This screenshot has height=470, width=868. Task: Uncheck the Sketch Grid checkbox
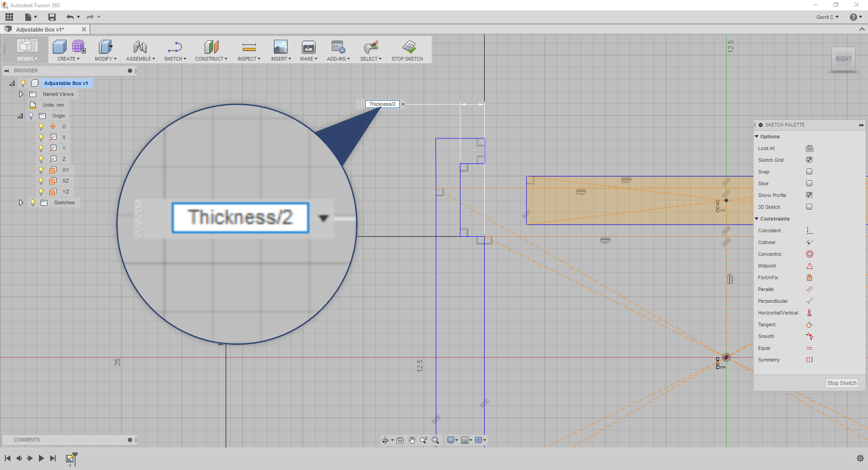pos(809,160)
